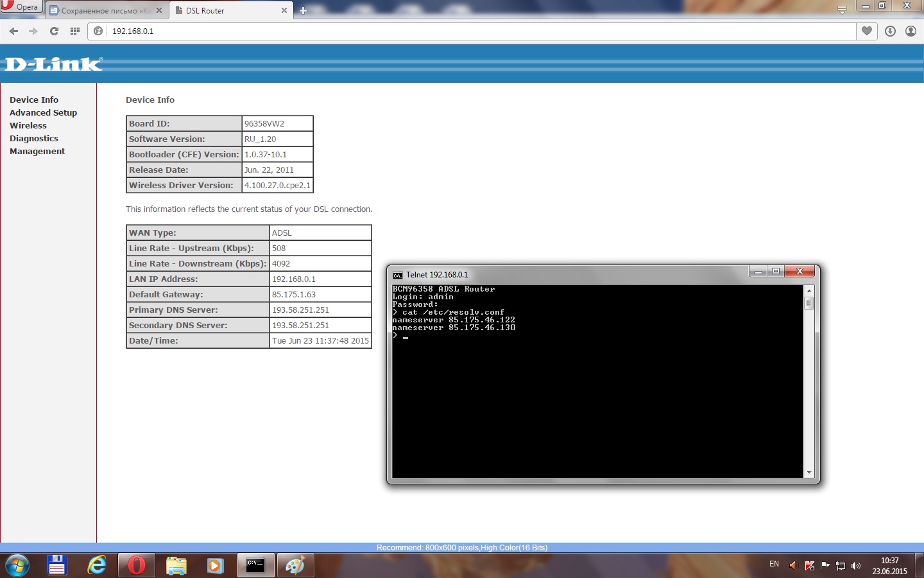Image resolution: width=924 pixels, height=578 pixels.
Task: Go back to the previous page
Action: click(x=13, y=31)
